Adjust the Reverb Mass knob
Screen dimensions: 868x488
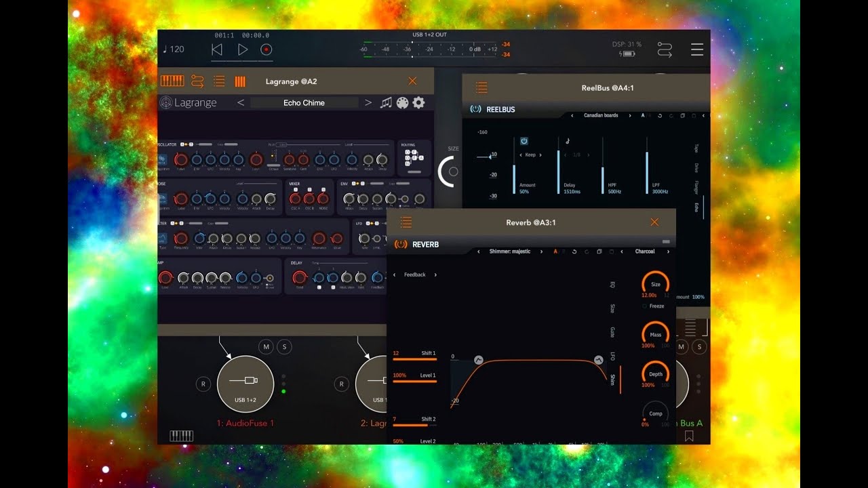(x=656, y=334)
